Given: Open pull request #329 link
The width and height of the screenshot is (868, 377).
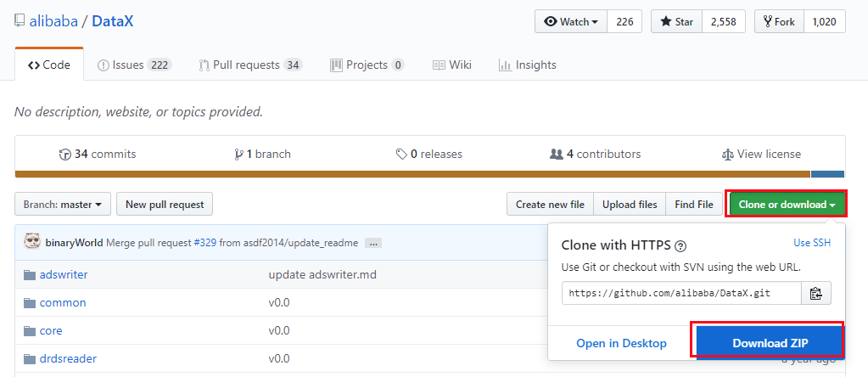Looking at the screenshot, I should click(204, 243).
